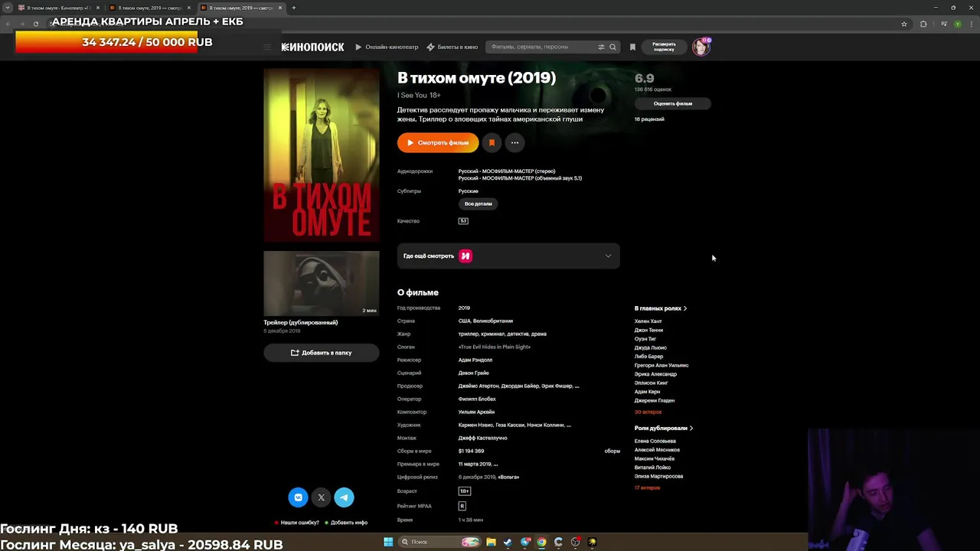980x551 pixels.
Task: Open the user profile avatar
Action: [701, 47]
